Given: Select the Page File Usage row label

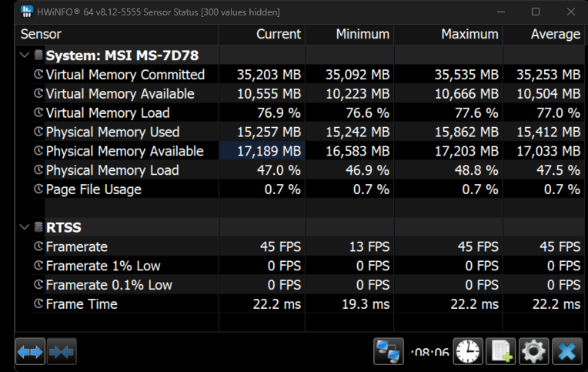Looking at the screenshot, I should pos(93,189).
